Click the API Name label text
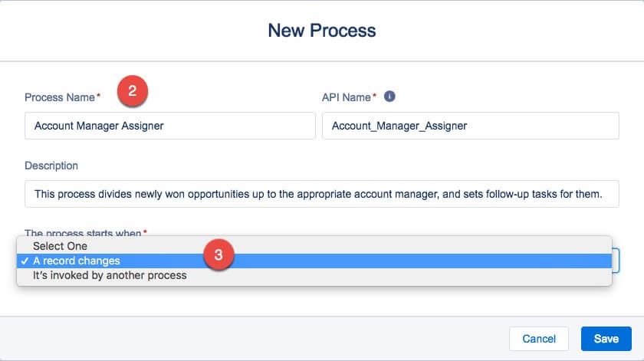Screen dimensions: 644x361 click(347, 97)
